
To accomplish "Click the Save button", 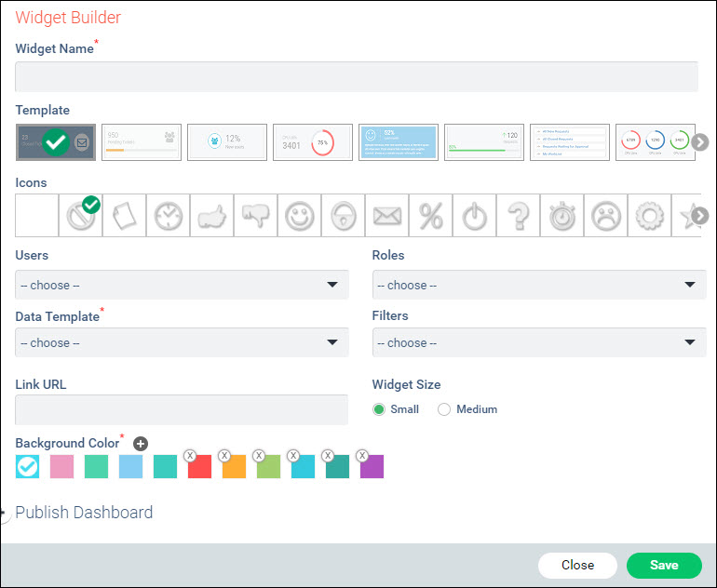I will pos(664,565).
